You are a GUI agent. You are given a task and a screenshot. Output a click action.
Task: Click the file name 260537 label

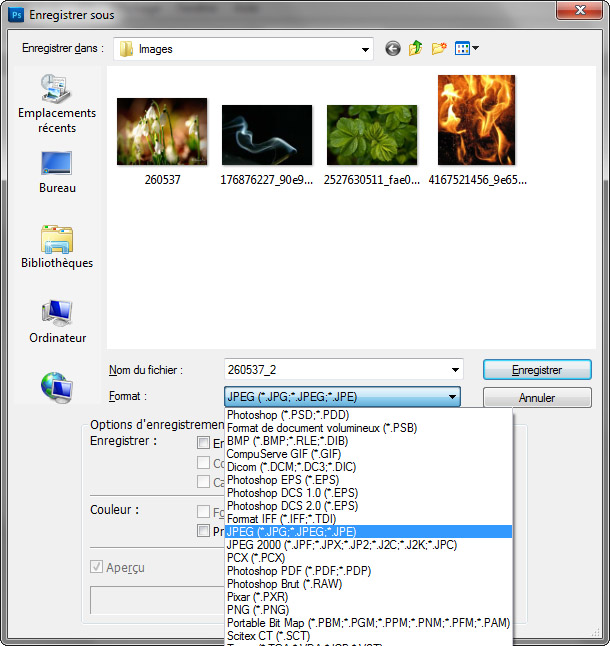[x=162, y=180]
